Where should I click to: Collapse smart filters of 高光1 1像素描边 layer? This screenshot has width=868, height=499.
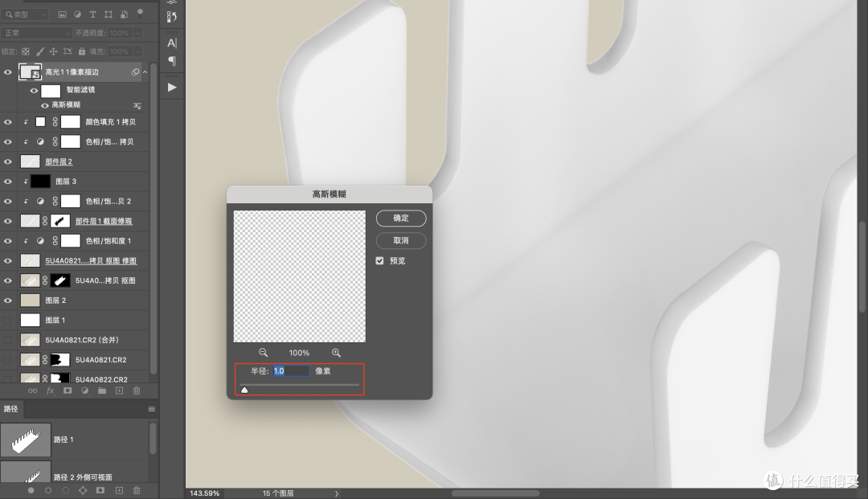click(145, 72)
